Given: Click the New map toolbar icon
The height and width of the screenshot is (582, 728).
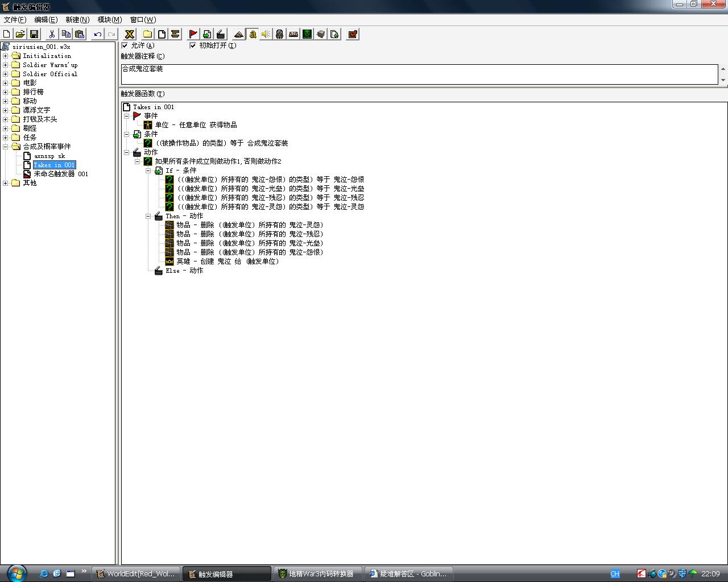Looking at the screenshot, I should click(7, 34).
